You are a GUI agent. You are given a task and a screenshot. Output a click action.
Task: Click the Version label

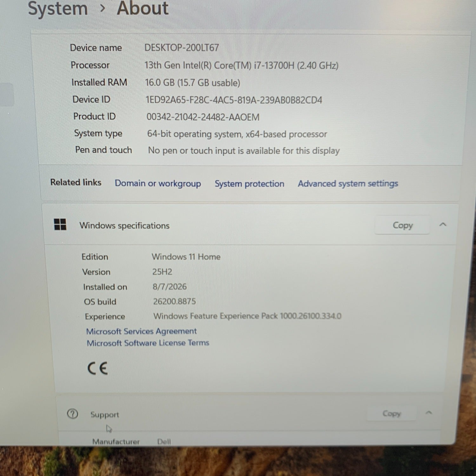[x=96, y=272]
